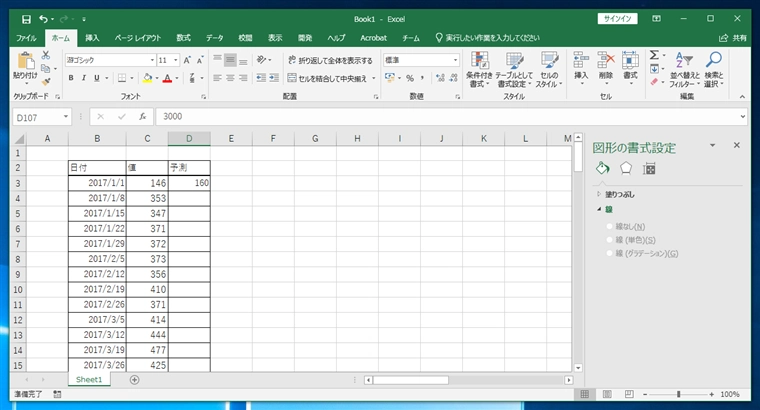Click the fill color paint bucket
This screenshot has width=760, height=410.
(146, 78)
